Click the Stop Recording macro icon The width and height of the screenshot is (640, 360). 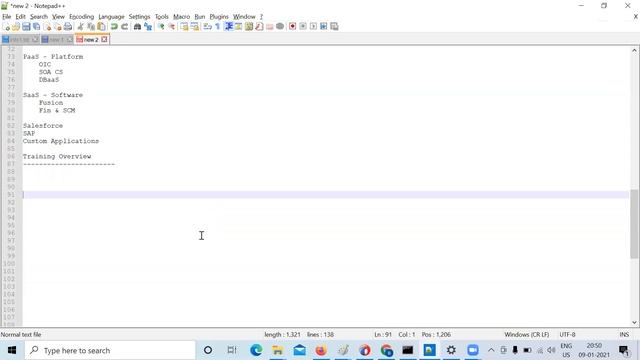click(302, 27)
